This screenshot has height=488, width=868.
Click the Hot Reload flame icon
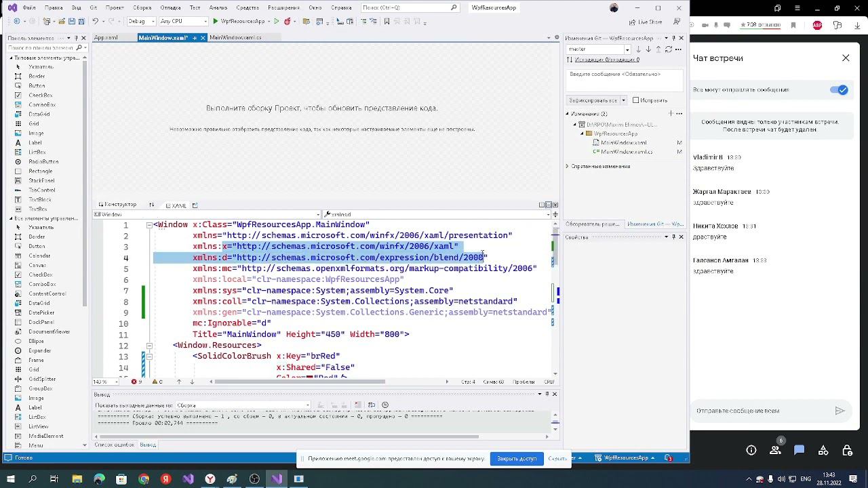click(x=287, y=22)
